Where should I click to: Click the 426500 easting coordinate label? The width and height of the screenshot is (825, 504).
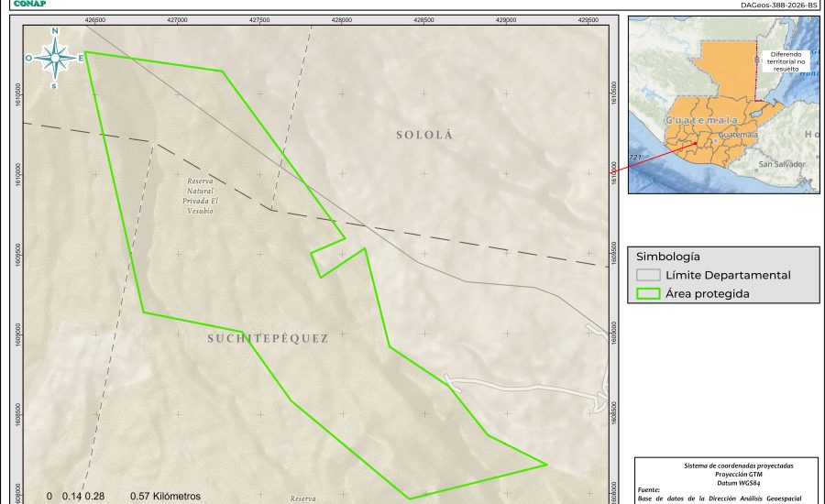(93, 18)
